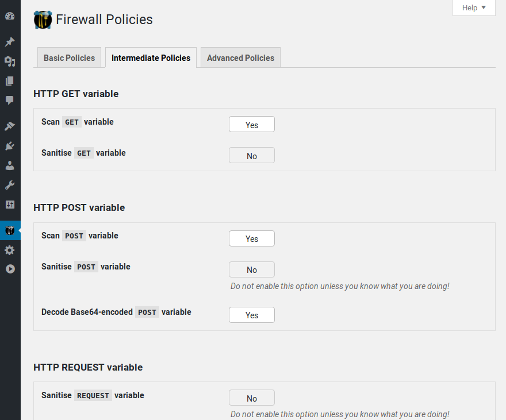This screenshot has height=420, width=506.
Task: Click the collapse menu play icon
Action: click(x=10, y=269)
